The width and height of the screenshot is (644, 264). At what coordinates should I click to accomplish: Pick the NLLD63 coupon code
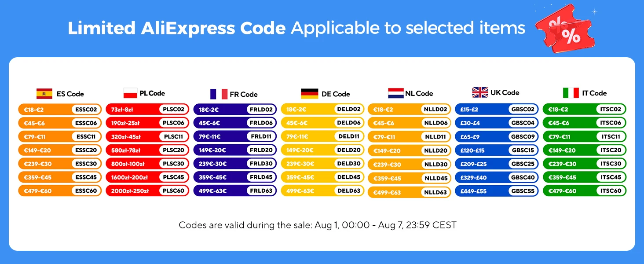pos(435,192)
